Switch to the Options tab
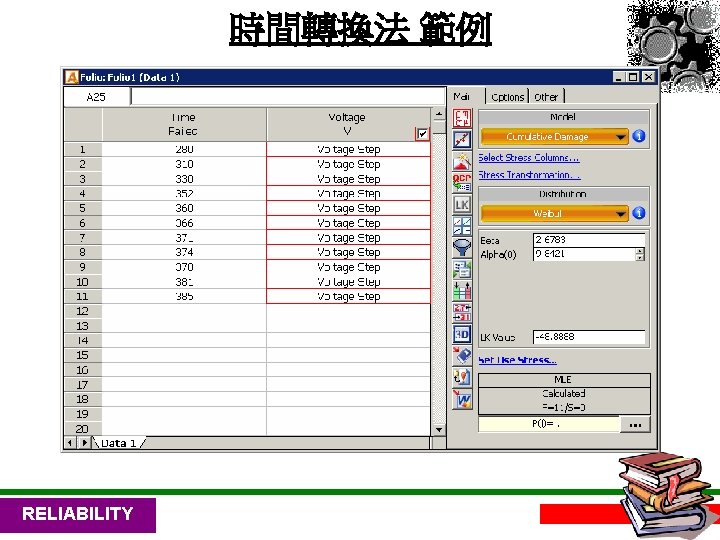The height and width of the screenshot is (540, 720). [x=507, y=97]
